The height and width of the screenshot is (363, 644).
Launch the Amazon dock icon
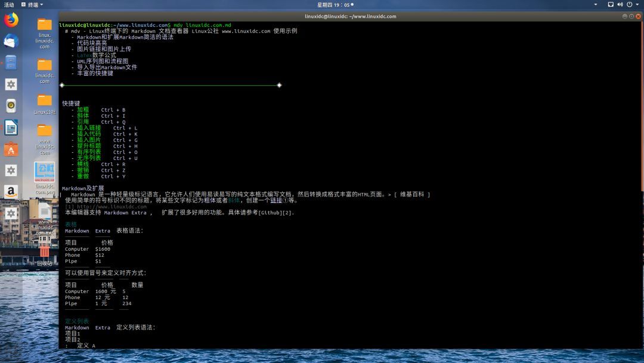[x=11, y=192]
